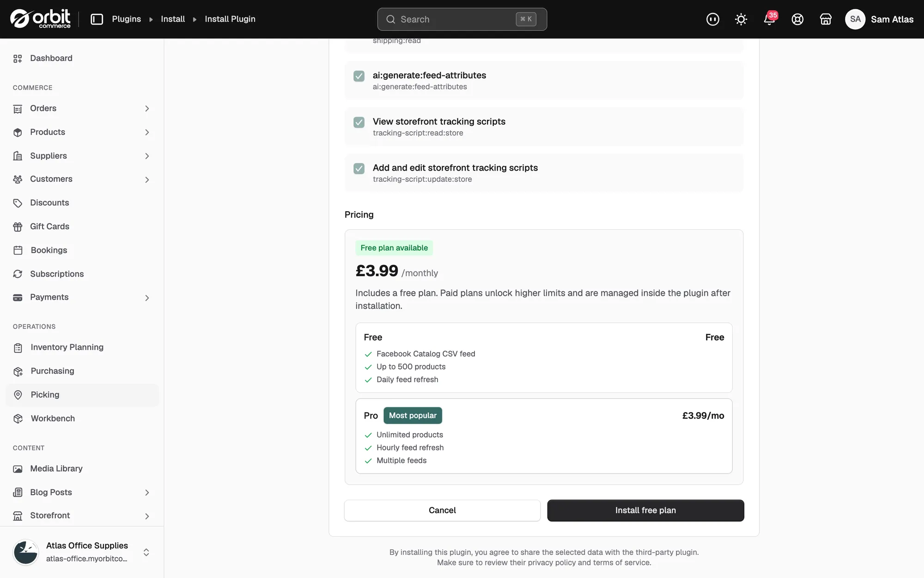Click the pause status icon in header
This screenshot has width=924, height=578.
(x=712, y=19)
